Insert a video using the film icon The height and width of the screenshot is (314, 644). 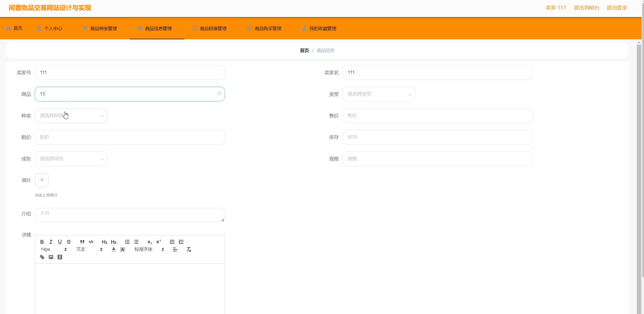(x=60, y=257)
